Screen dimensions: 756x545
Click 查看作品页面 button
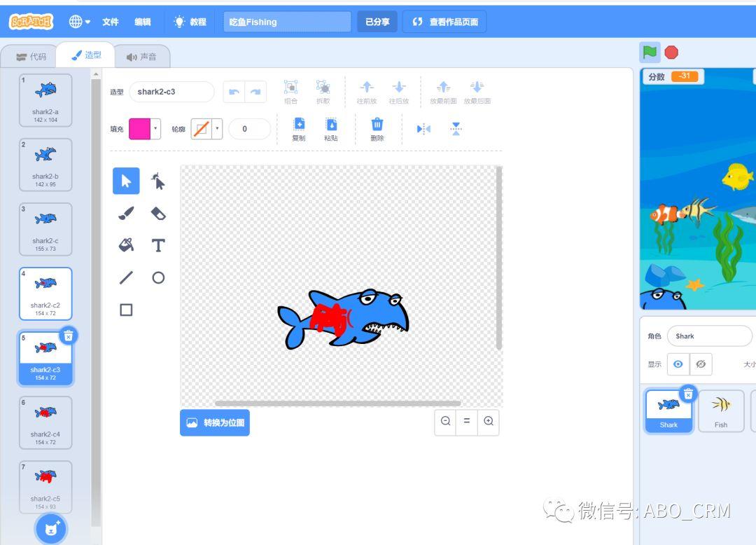[445, 22]
